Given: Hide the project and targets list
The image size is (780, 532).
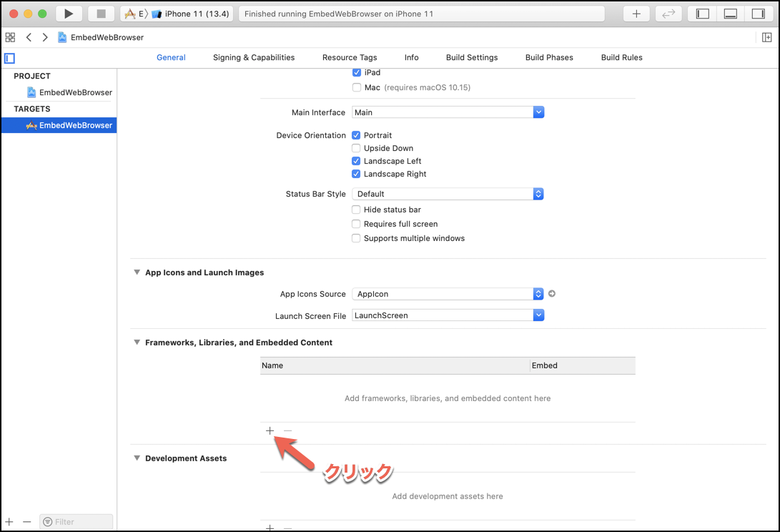Looking at the screenshot, I should (9, 58).
